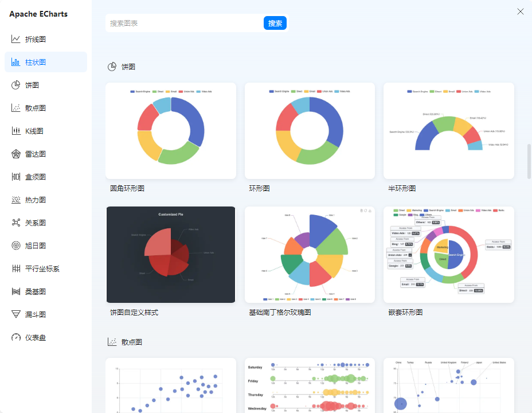Click the candlestick (K线图) icon
532x413 pixels.
(x=16, y=131)
